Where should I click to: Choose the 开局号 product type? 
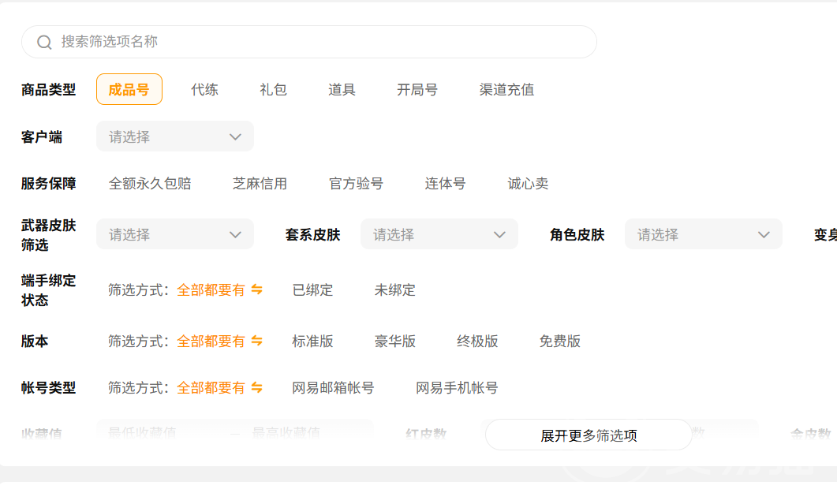(x=417, y=90)
